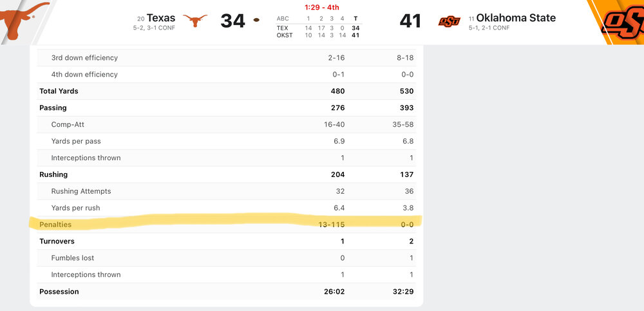The image size is (644, 311).
Task: Click the Rushing category row label
Action: click(x=53, y=174)
